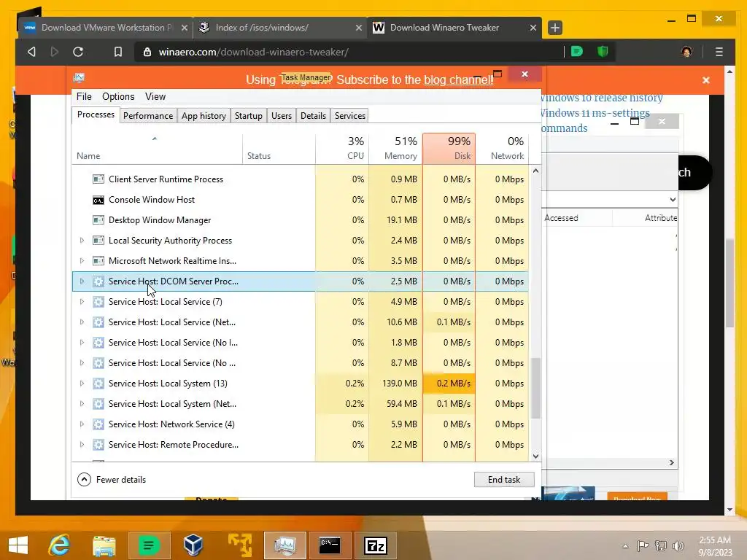Image resolution: width=747 pixels, height=560 pixels.
Task: Open the Windows Start button
Action: click(18, 545)
